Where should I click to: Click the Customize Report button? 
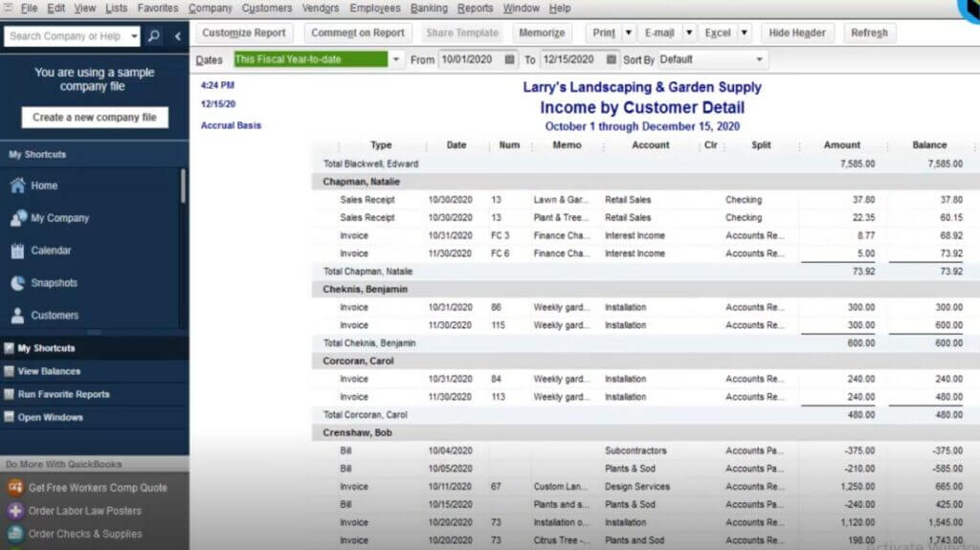tap(244, 33)
